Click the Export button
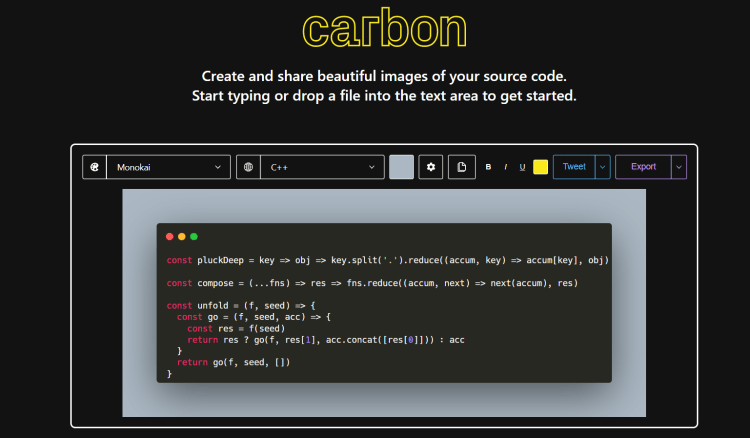Image resolution: width=750 pixels, height=438 pixels. [643, 167]
